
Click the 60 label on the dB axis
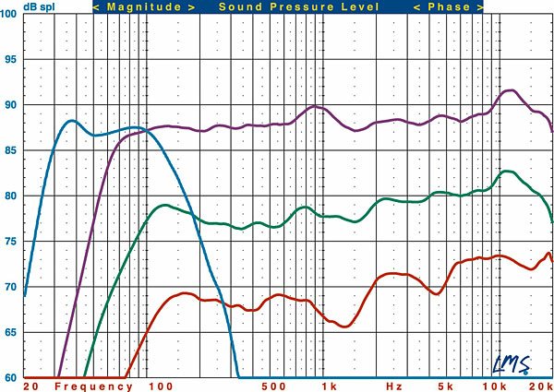pos(10,378)
